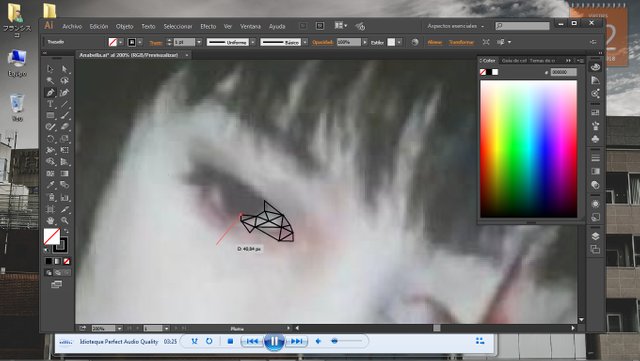Open the Appearance panel from dock
The height and width of the screenshot is (361, 640).
pyautogui.click(x=595, y=203)
